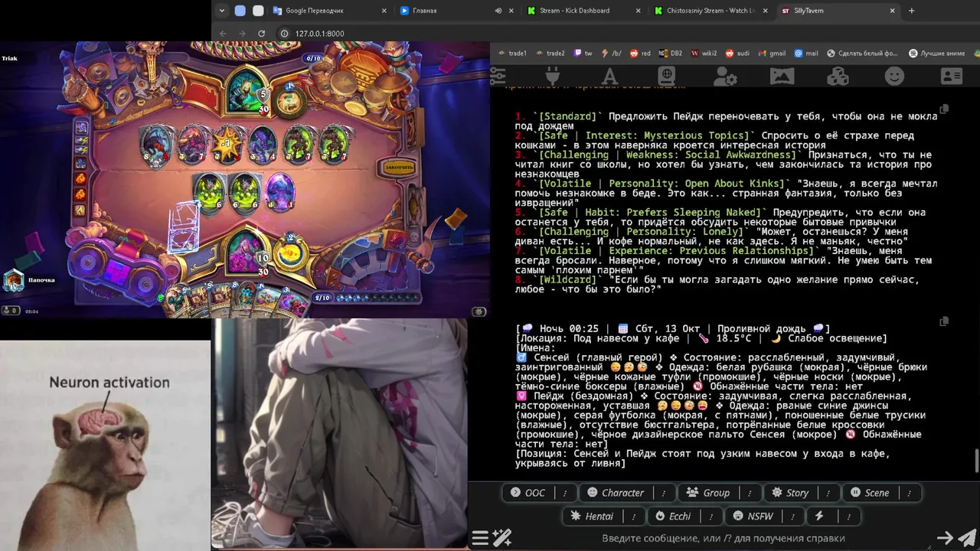Expand options next to Group quick reply

click(750, 493)
